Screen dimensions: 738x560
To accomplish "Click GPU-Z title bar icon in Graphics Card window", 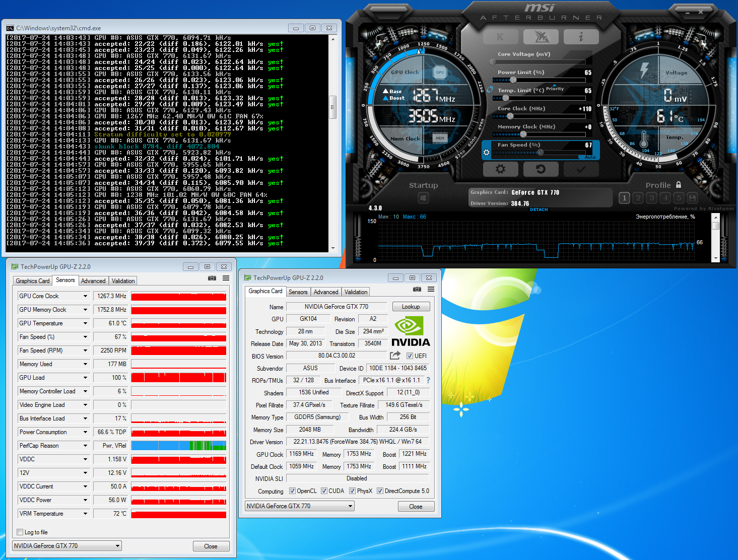I will pyautogui.click(x=247, y=278).
